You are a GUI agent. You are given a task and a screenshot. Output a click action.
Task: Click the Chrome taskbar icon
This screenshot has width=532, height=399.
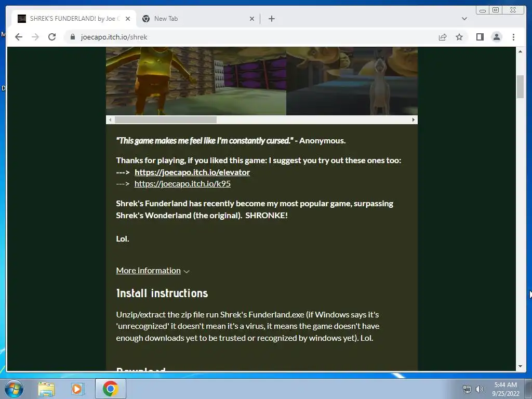pyautogui.click(x=111, y=389)
